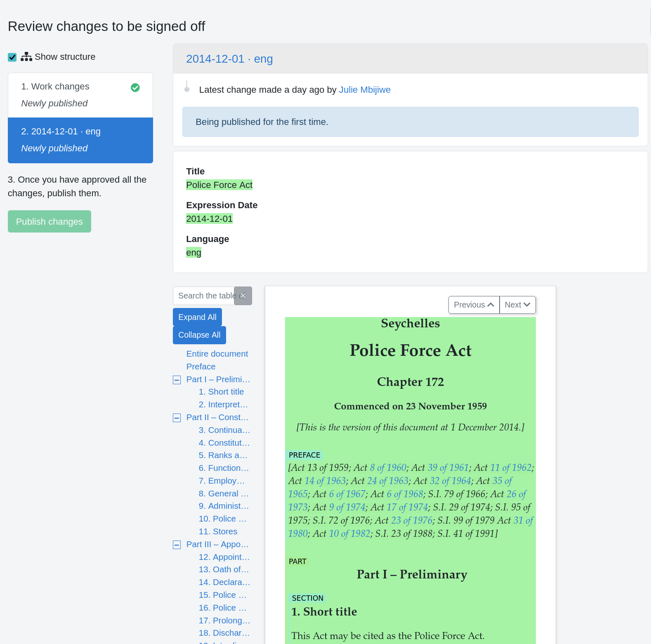Screen dimensions: 651x644
Task: Open section 1. Short title
Action: pos(226,392)
